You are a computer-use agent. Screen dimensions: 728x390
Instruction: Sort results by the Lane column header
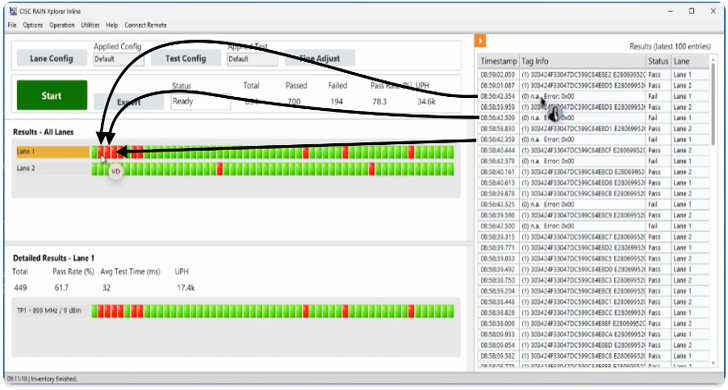[x=690, y=61]
